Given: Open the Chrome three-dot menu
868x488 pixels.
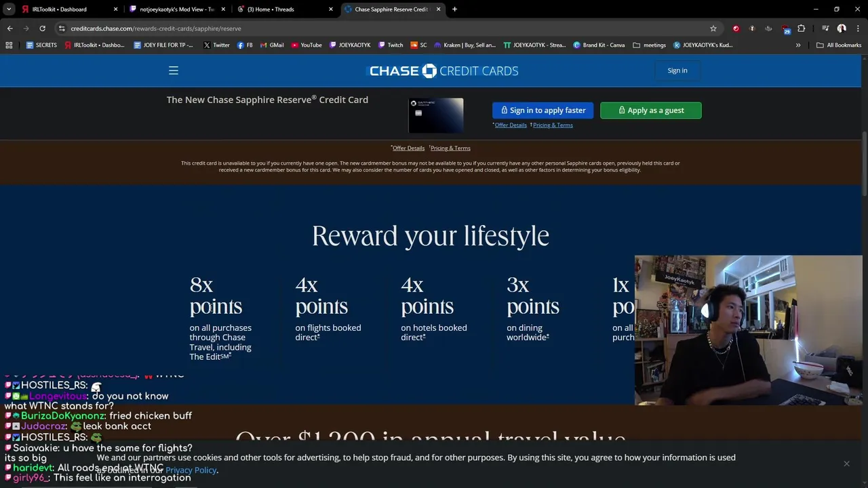Looking at the screenshot, I should (858, 28).
